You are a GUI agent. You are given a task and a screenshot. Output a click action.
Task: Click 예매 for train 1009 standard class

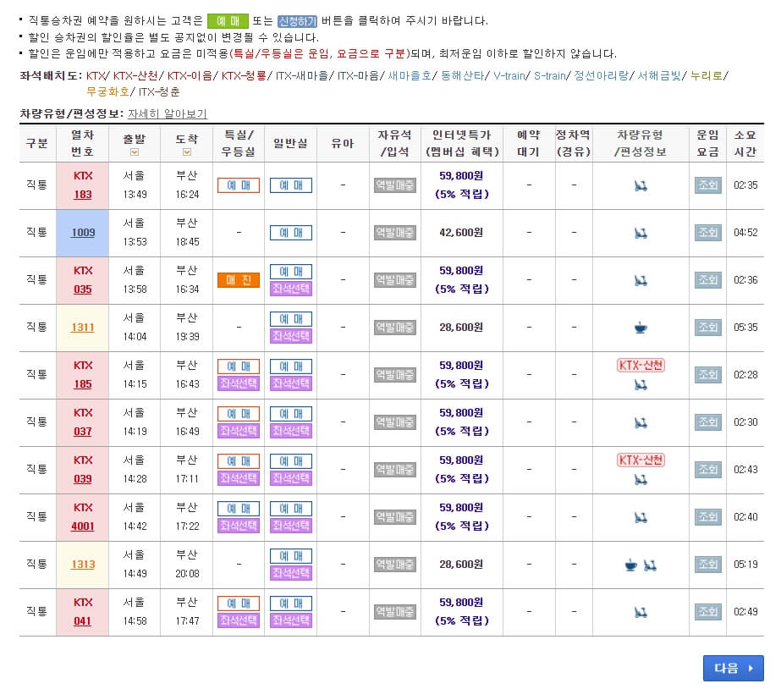click(x=291, y=233)
